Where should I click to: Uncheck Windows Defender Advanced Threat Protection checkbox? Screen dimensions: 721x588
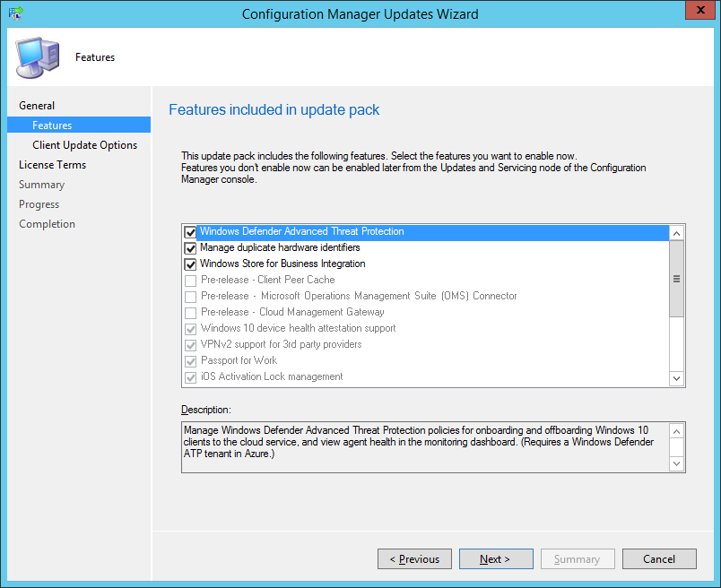click(x=190, y=232)
